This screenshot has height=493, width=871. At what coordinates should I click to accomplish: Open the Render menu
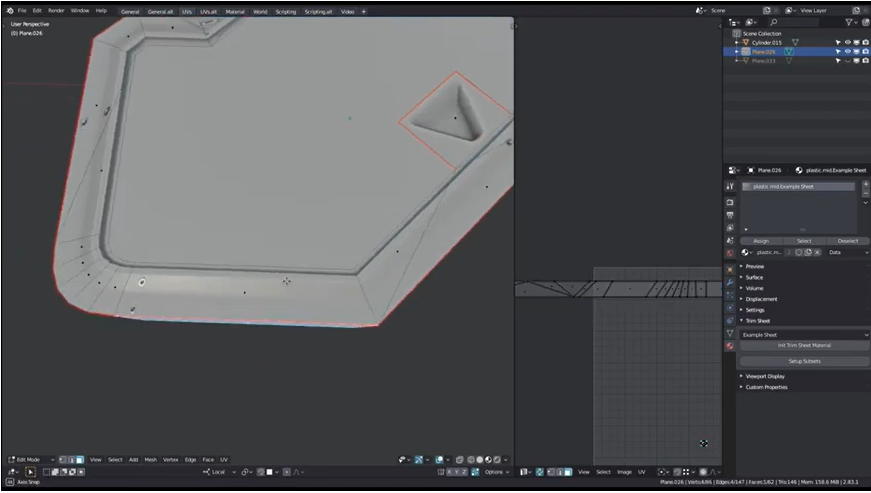pos(56,10)
